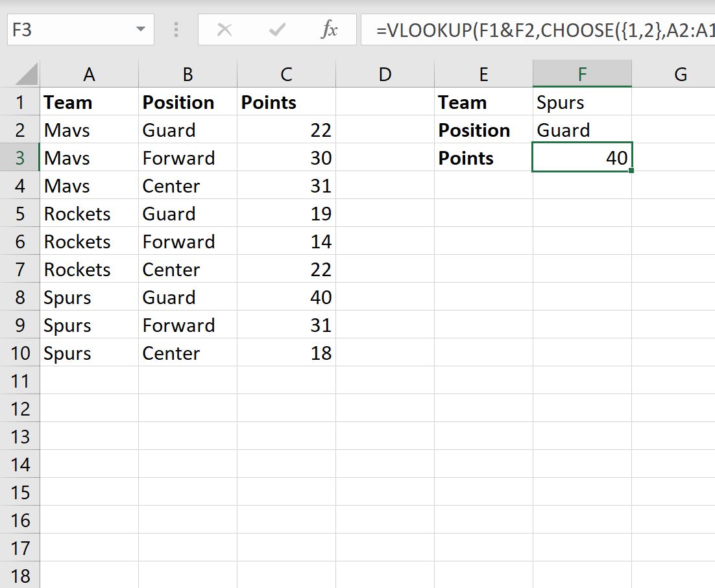
Task: Select column C header
Action: pos(286,75)
